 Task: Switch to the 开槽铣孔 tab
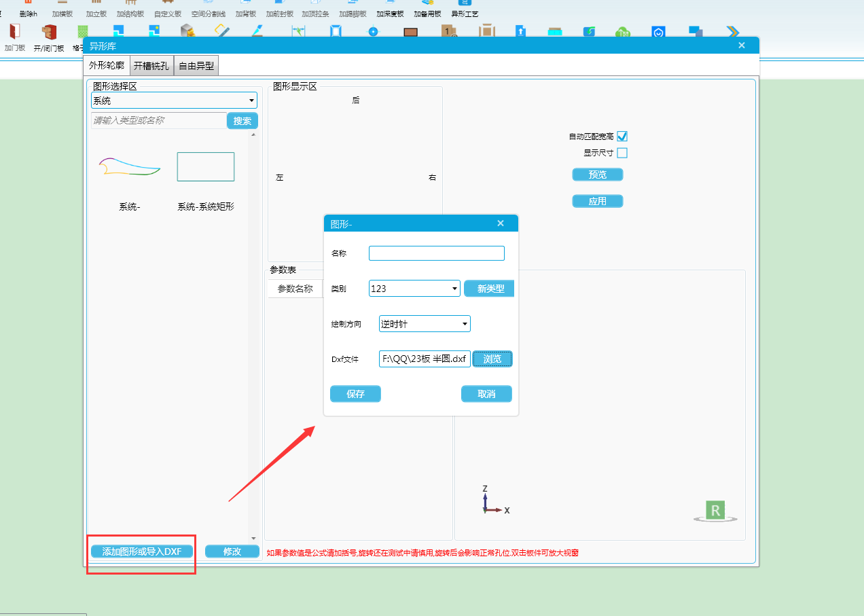tap(151, 66)
